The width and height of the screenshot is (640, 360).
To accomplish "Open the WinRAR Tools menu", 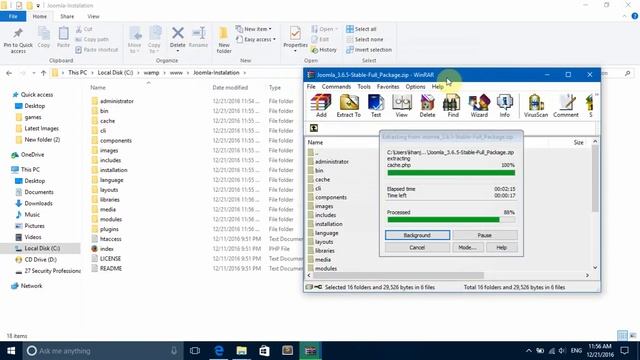I will tap(364, 87).
